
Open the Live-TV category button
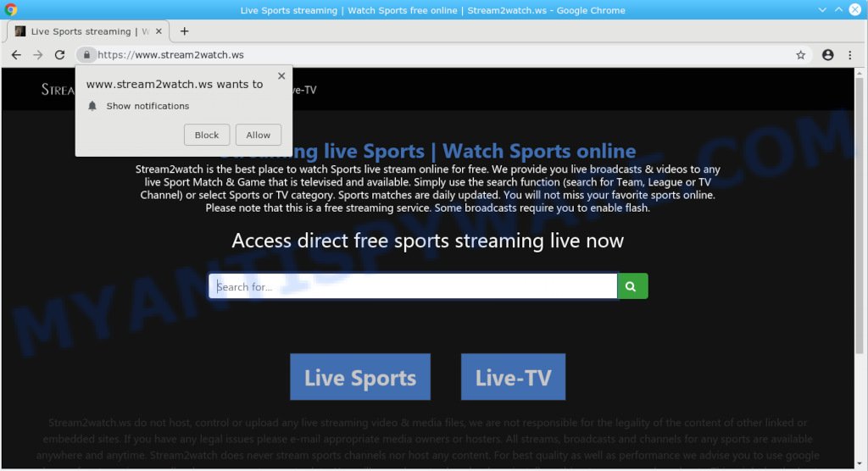pyautogui.click(x=513, y=377)
